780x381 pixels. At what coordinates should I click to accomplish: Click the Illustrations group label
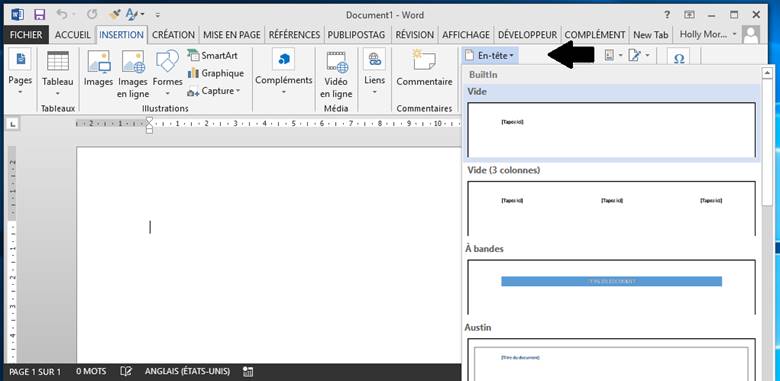click(165, 108)
